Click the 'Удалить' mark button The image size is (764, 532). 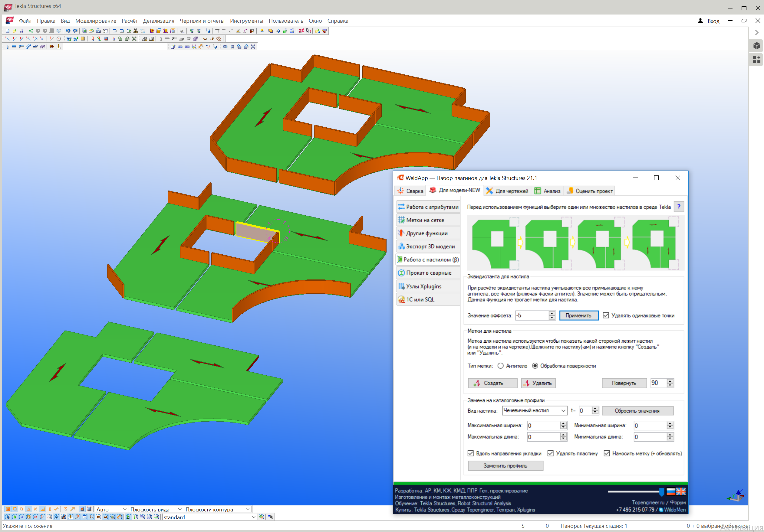point(538,383)
